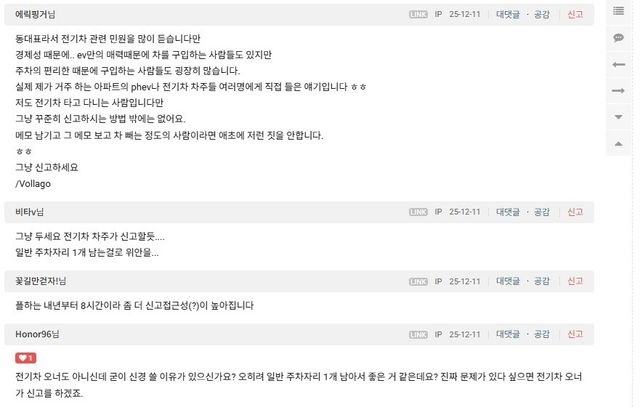
Task: Report (신고) Honor96's comment
Action: 574,332
